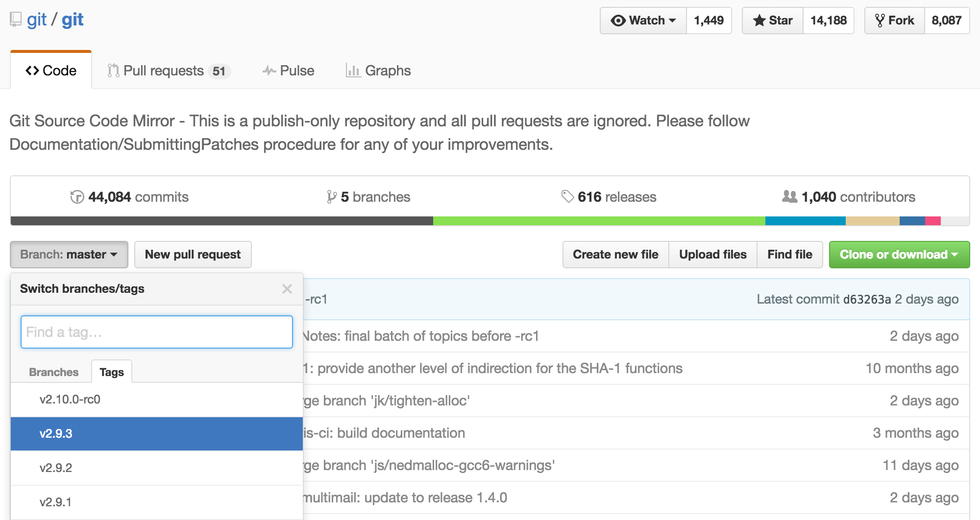Viewport: 980px width, 520px height.
Task: Open the Branch: master selector
Action: click(x=69, y=254)
